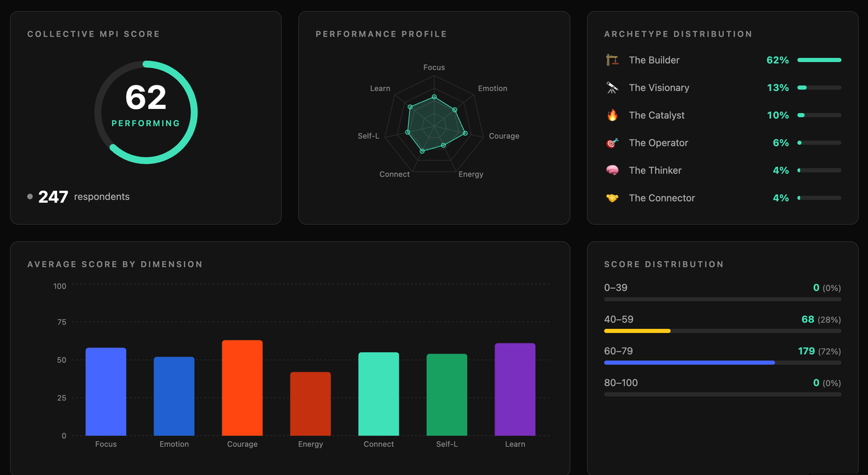This screenshot has height=475, width=868.
Task: Select The Thinker archetype label
Action: pos(655,170)
